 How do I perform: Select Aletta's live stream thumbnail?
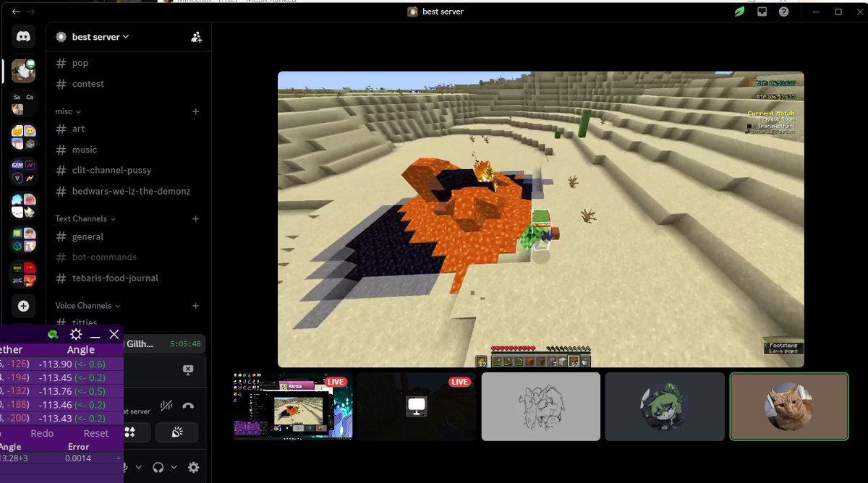pyautogui.click(x=293, y=406)
